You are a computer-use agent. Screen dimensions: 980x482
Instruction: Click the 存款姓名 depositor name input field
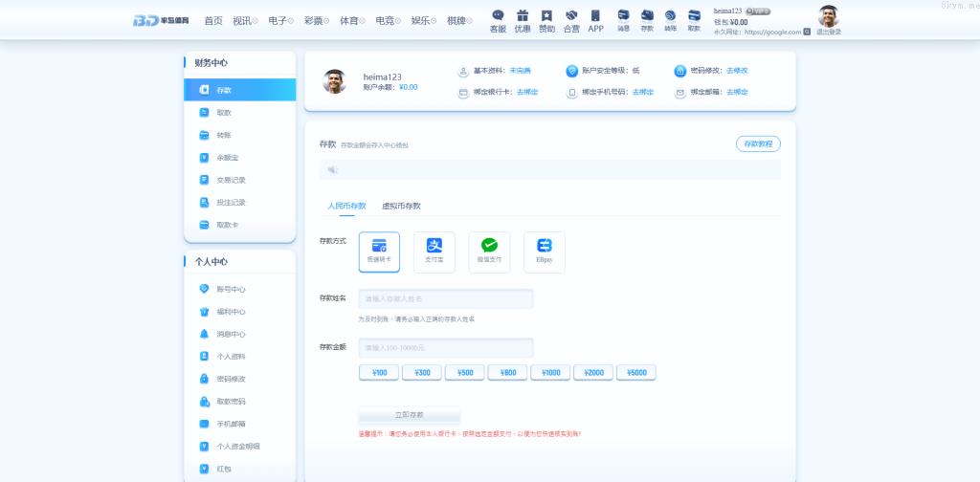[445, 298]
